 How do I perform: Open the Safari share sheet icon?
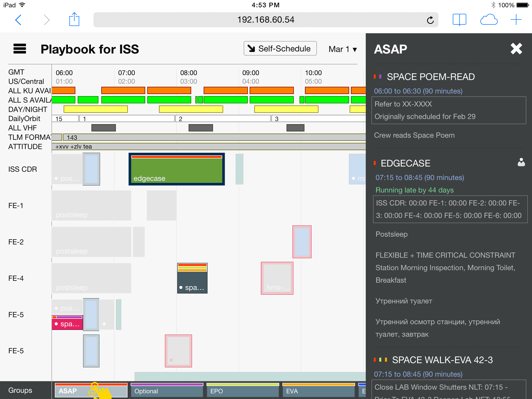pos(74,19)
